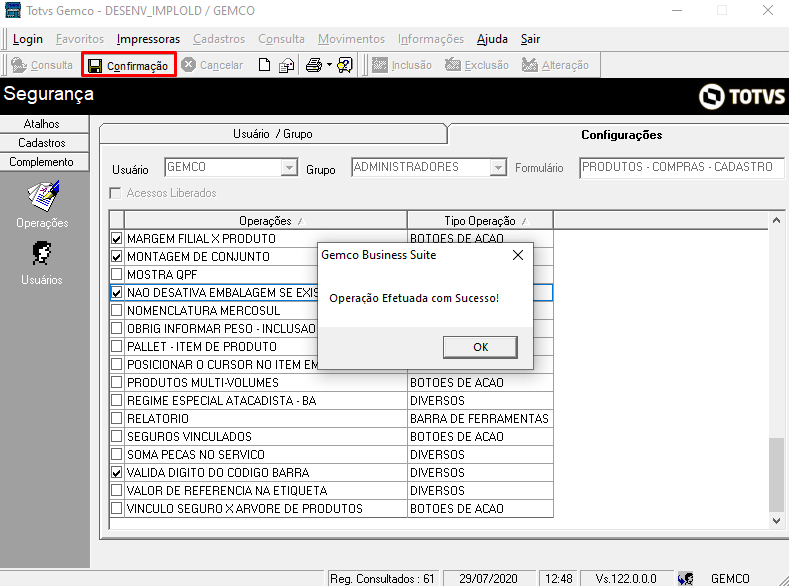Open the Operações sidebar icon
The width and height of the screenshot is (789, 586).
tap(43, 196)
